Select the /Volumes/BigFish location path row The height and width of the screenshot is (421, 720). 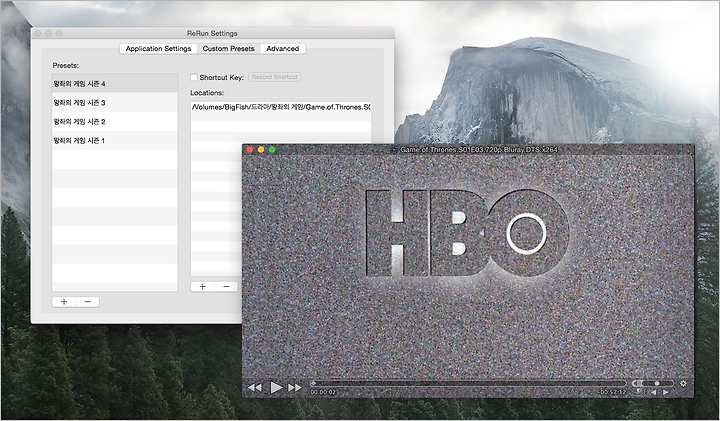tap(281, 107)
